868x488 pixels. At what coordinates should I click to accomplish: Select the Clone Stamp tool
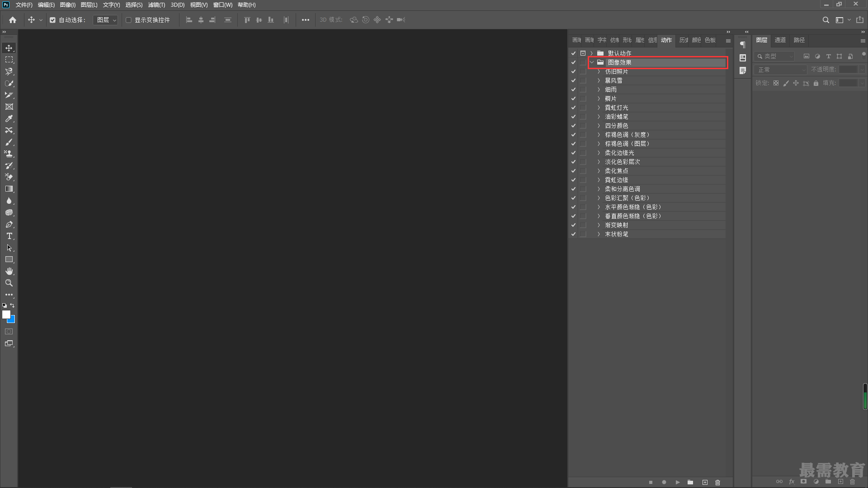coord(9,154)
